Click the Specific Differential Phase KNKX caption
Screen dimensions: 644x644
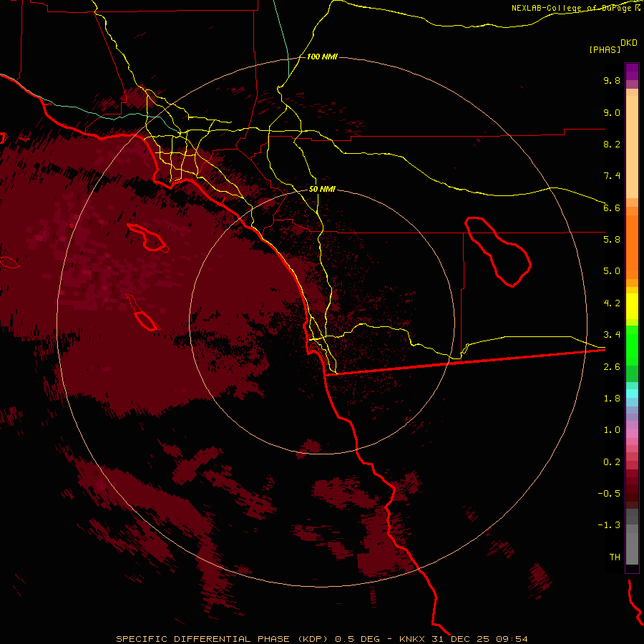[x=321, y=639]
